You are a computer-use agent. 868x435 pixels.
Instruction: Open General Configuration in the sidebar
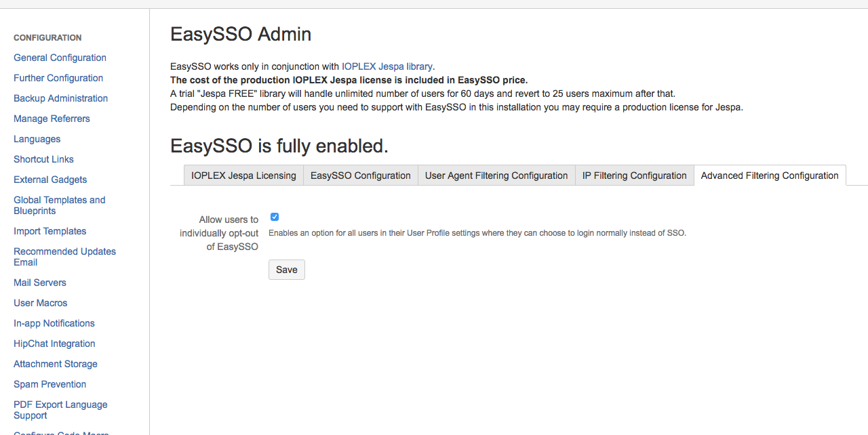[60, 58]
